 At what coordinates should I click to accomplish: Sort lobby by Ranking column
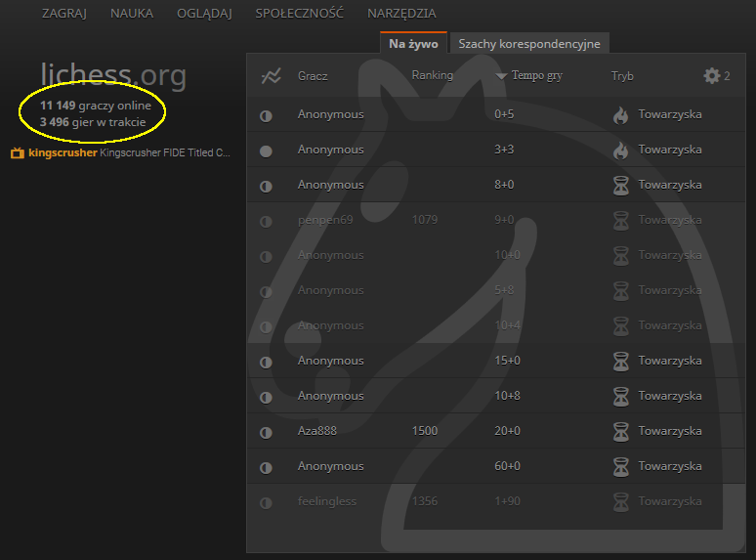click(x=433, y=75)
